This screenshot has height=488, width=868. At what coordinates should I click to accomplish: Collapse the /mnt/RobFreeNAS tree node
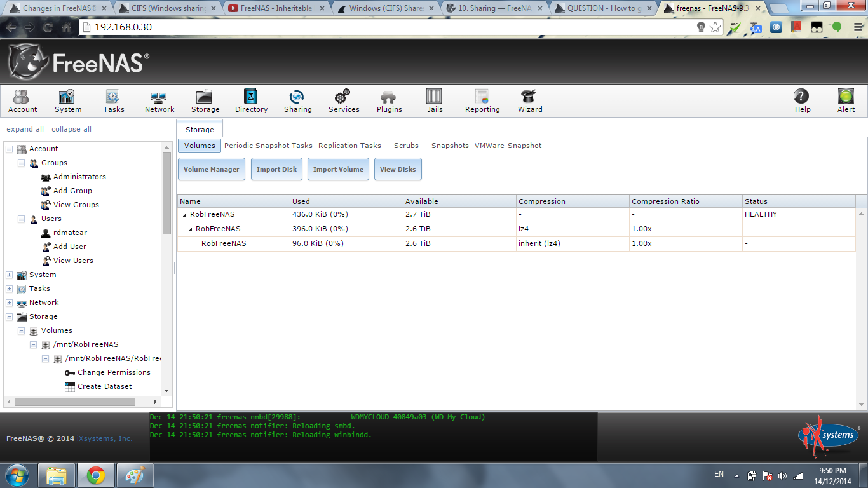pos(33,344)
